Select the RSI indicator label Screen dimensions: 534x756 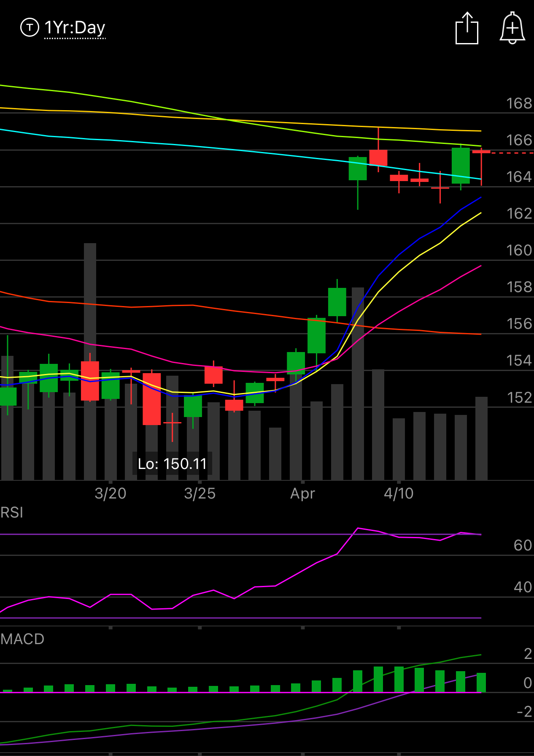pos(12,512)
